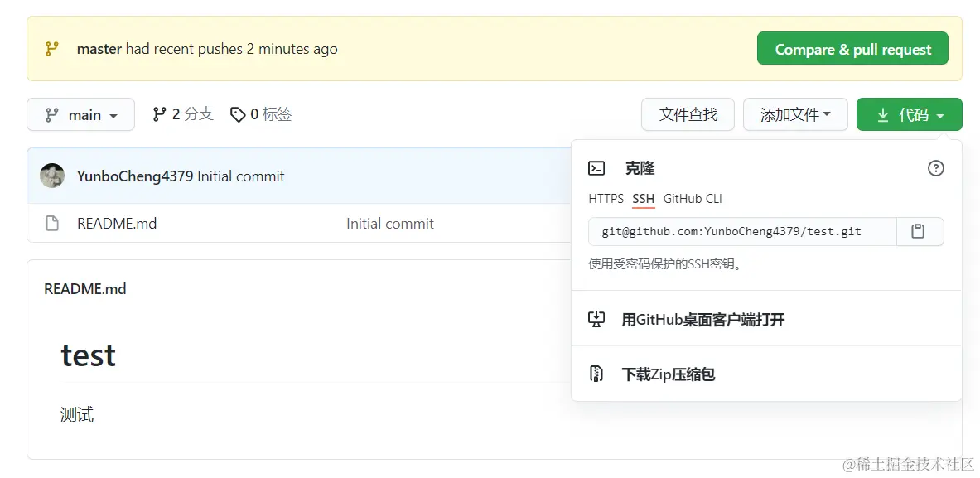The image size is (980, 478).
Task: Choose 用GitHub桌面客户端打开 option
Action: coord(766,320)
